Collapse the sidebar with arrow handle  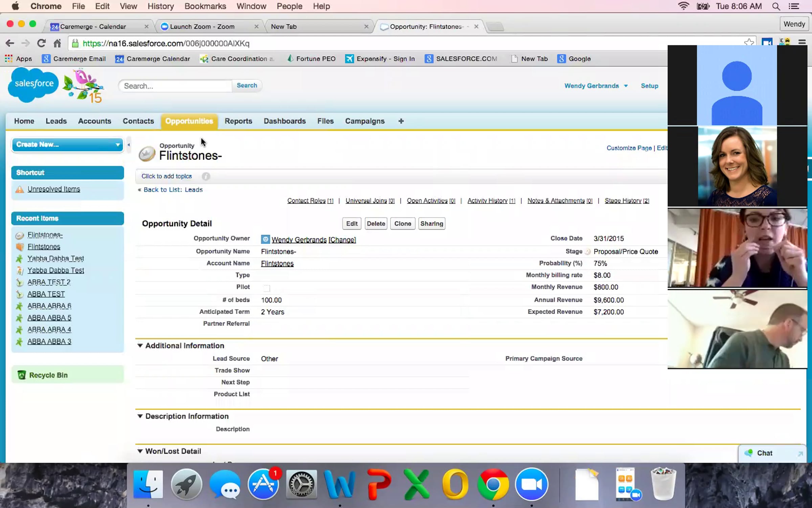(129, 145)
